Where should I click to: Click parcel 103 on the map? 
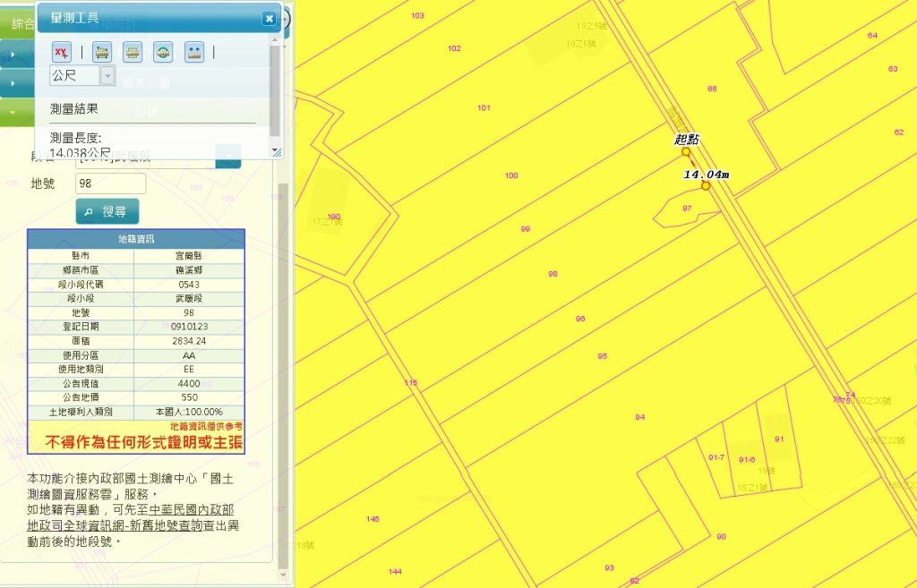pos(417,16)
